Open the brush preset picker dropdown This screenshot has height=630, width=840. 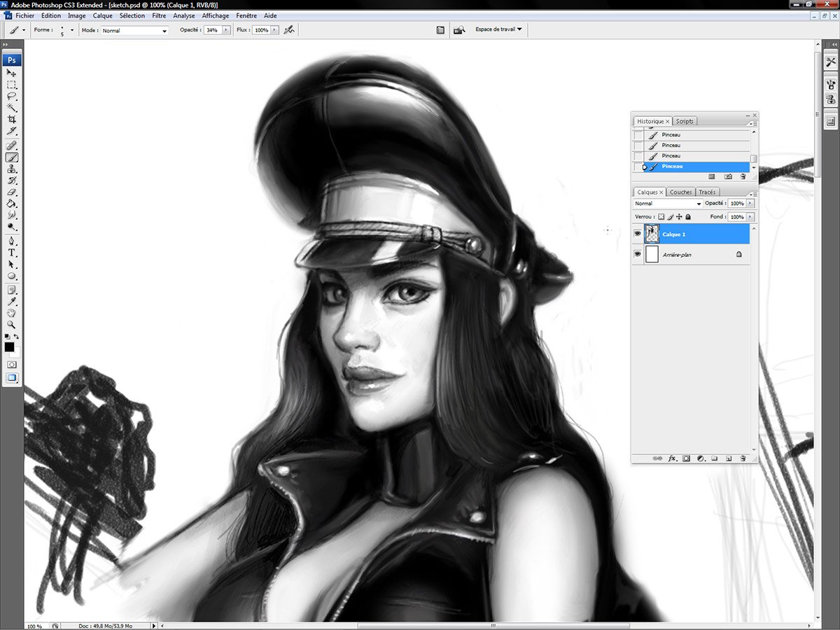71,31
